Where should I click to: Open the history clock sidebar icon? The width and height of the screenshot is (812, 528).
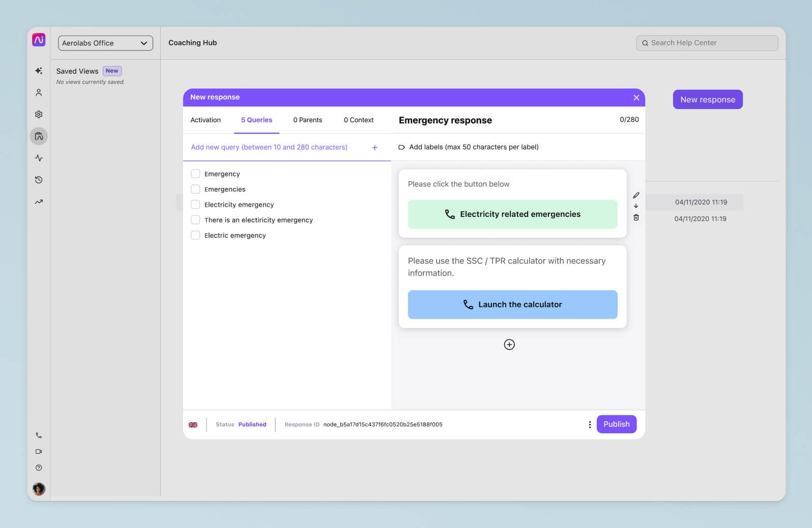click(39, 180)
